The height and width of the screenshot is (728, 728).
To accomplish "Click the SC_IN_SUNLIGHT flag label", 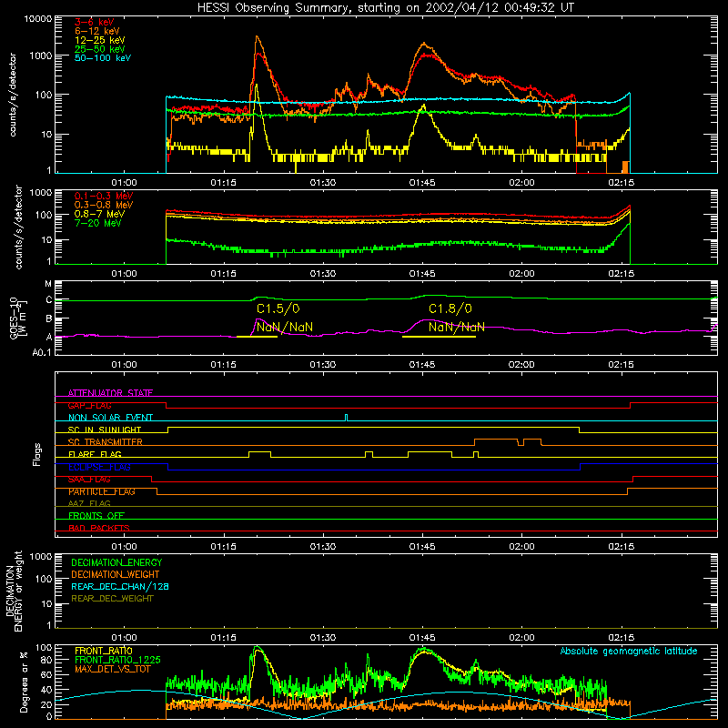I will pyautogui.click(x=105, y=430).
